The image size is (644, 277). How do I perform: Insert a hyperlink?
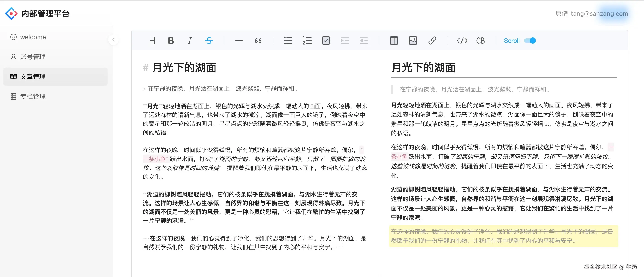click(x=432, y=41)
